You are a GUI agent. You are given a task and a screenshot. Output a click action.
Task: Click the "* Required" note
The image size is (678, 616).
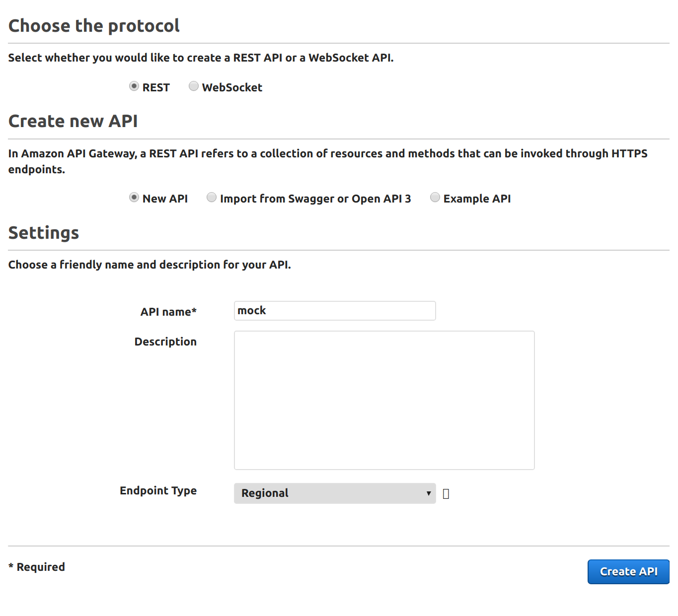click(37, 567)
